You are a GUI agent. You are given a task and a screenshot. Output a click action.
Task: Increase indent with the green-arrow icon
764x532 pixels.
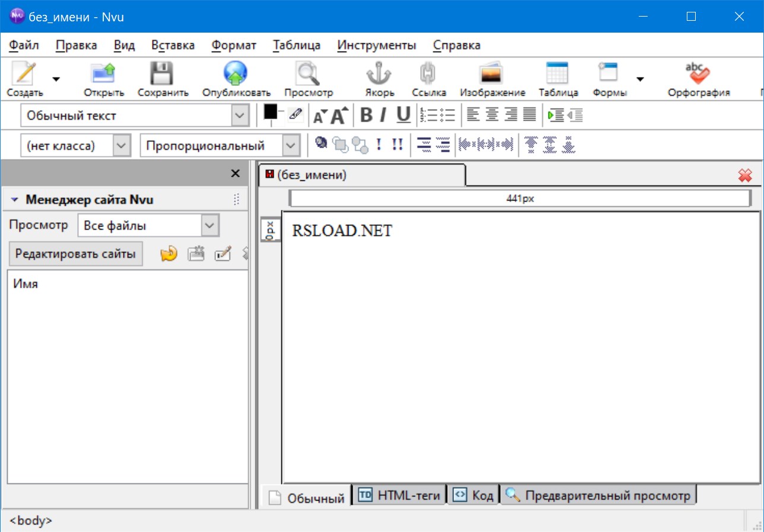click(x=556, y=115)
